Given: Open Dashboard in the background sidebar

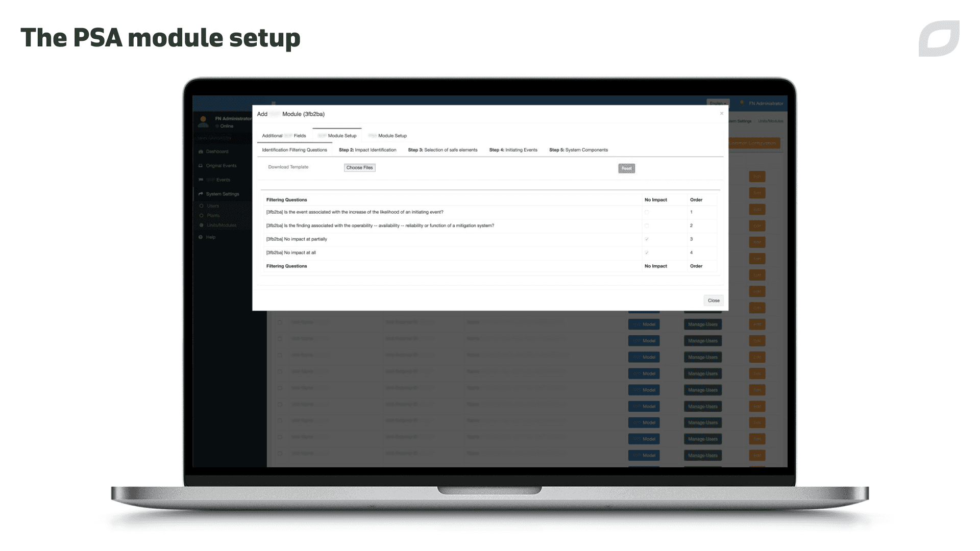Looking at the screenshot, I should click(x=217, y=152).
